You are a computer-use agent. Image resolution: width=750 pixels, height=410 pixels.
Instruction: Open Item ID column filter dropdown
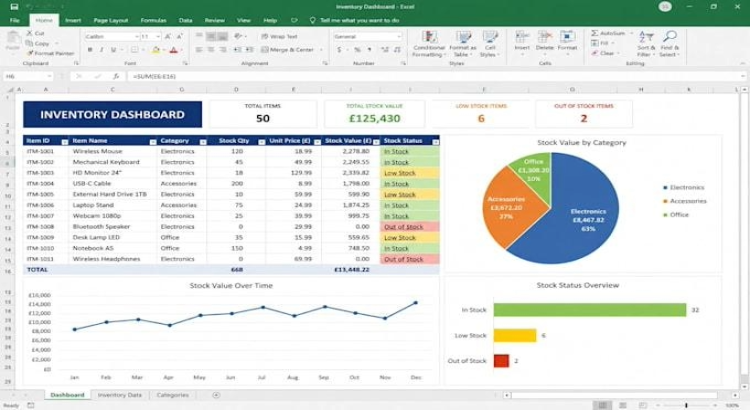[65, 142]
